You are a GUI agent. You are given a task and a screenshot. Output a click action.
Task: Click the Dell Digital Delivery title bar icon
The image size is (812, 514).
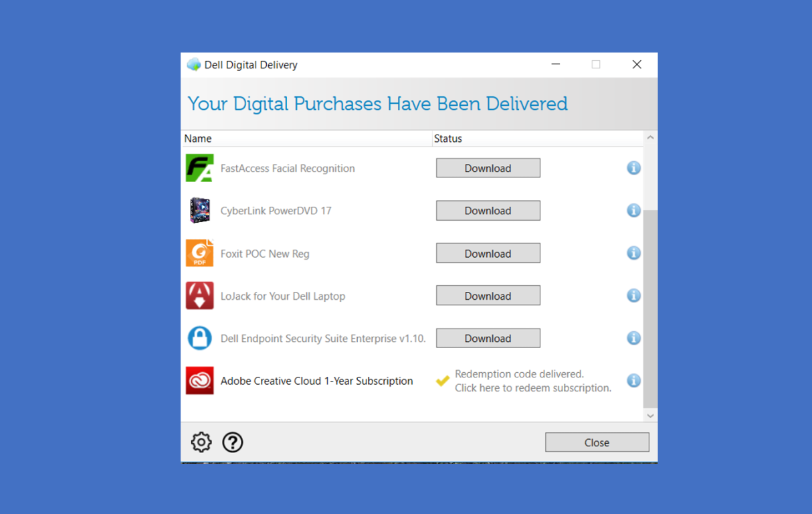[x=193, y=64]
